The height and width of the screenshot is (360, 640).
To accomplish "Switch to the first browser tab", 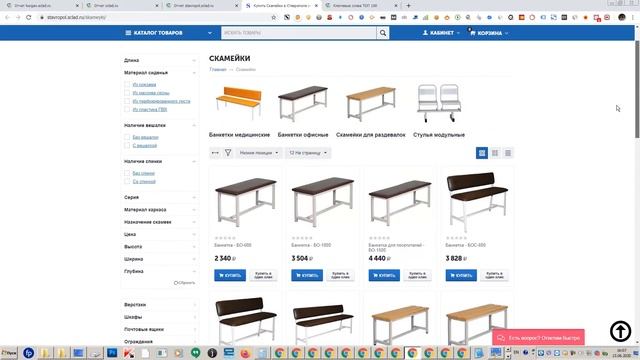I will (41, 6).
